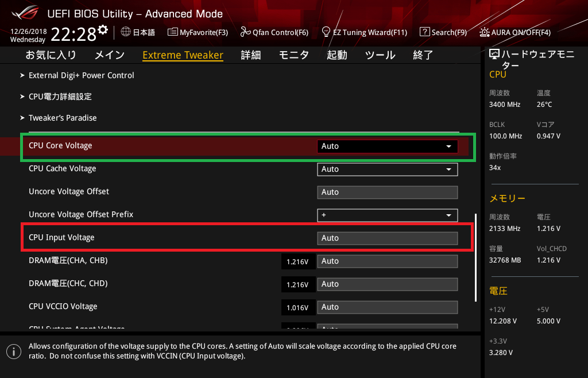Click Uncore Voltage Offset input field
The width and height of the screenshot is (588, 378).
[388, 192]
